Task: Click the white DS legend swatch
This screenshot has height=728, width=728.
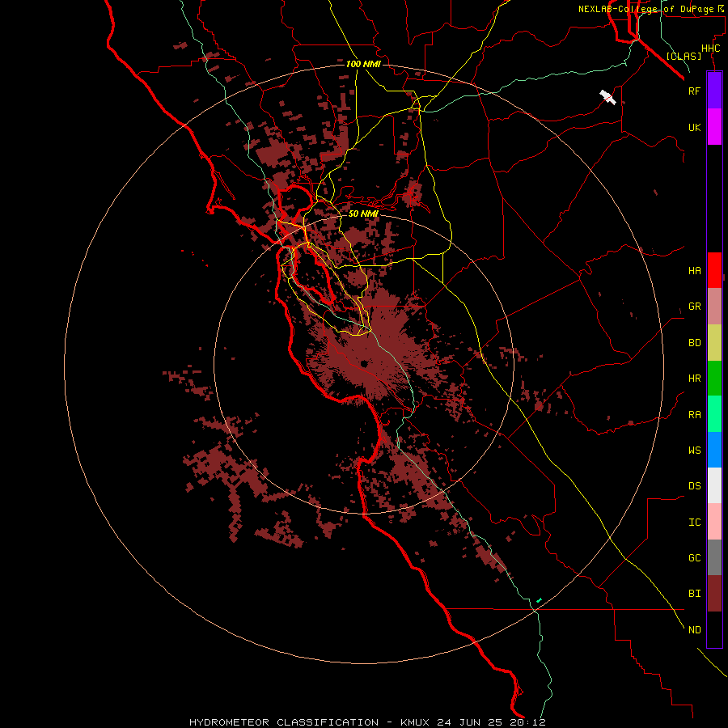Action: click(x=714, y=485)
